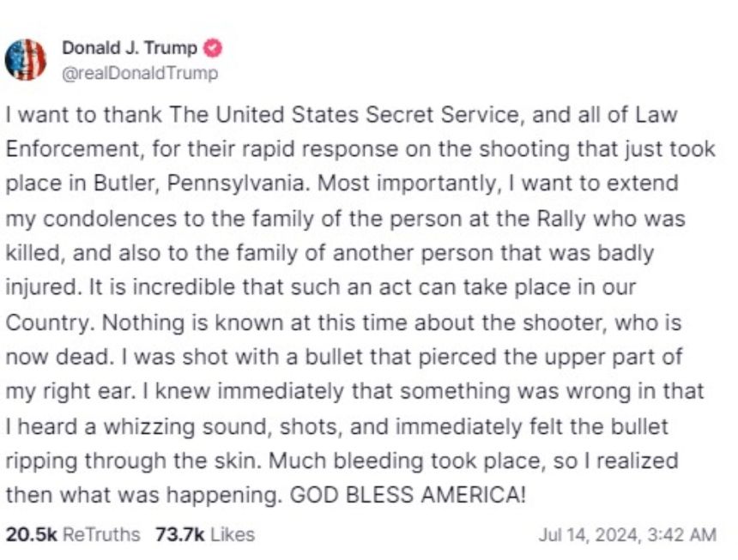Click the 3:42 AM time text
This screenshot has height=560, width=738.
click(682, 535)
